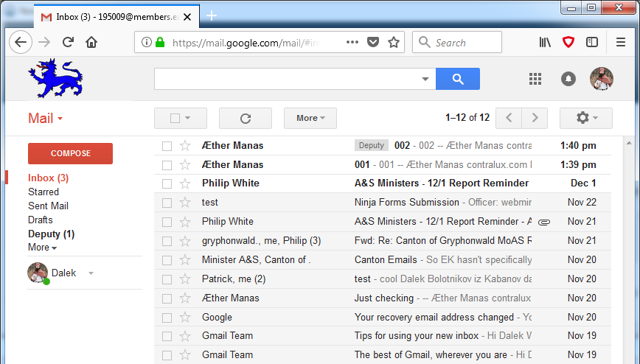The image size is (640, 364).
Task: Check the Ninja Forms Submission email box
Action: pyautogui.click(x=167, y=203)
